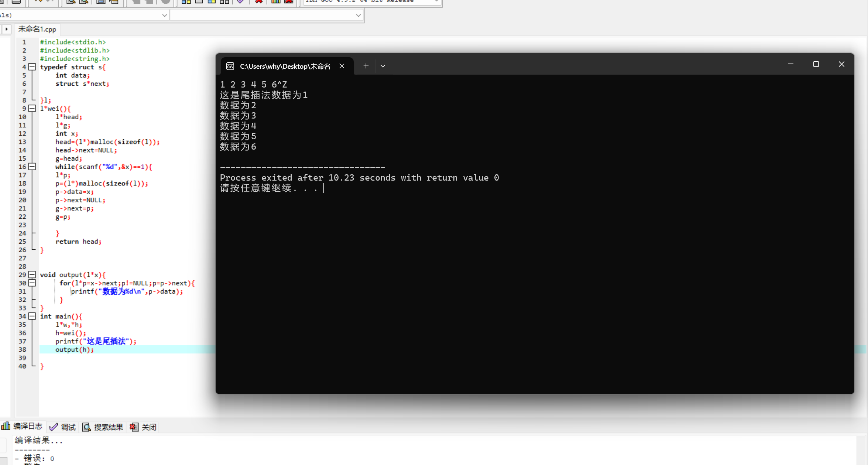The width and height of the screenshot is (868, 465).
Task: Collapse the typedef struct fold at line 4
Action: coord(32,67)
